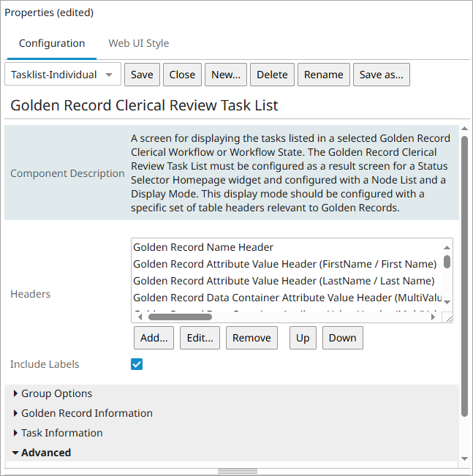Click the Headers list scroll-left arrow

click(x=140, y=317)
